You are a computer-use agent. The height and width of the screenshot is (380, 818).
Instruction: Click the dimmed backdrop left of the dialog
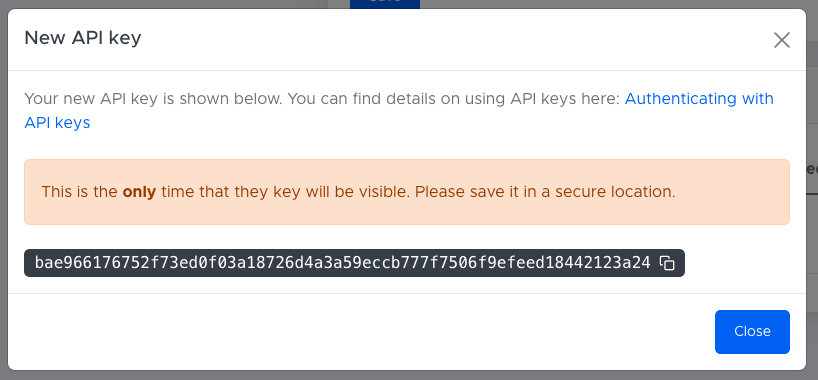point(4,190)
